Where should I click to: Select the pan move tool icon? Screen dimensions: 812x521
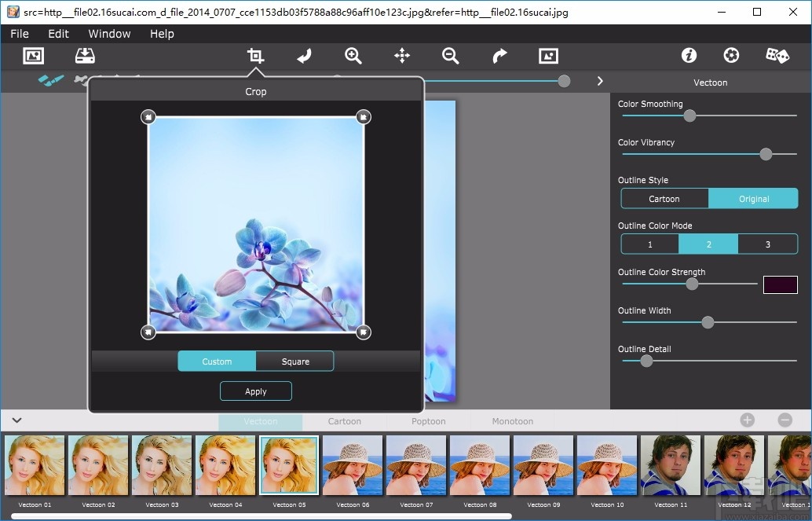click(x=402, y=56)
